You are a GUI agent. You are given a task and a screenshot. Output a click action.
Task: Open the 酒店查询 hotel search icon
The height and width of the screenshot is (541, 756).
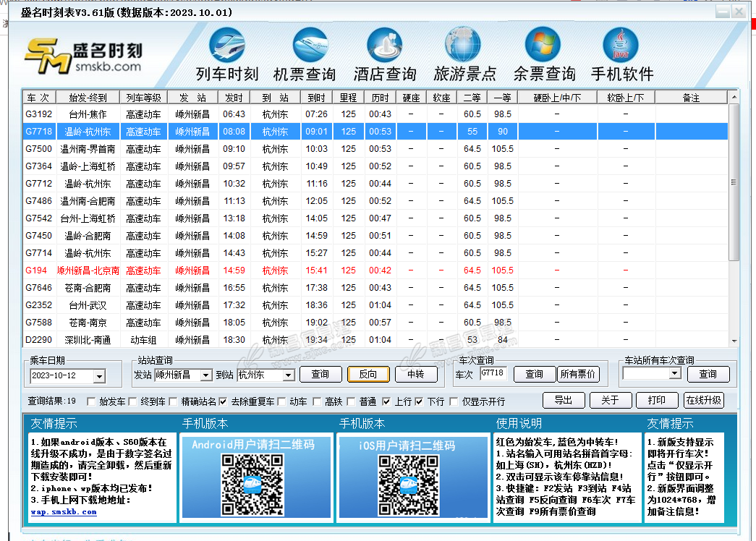pos(384,45)
